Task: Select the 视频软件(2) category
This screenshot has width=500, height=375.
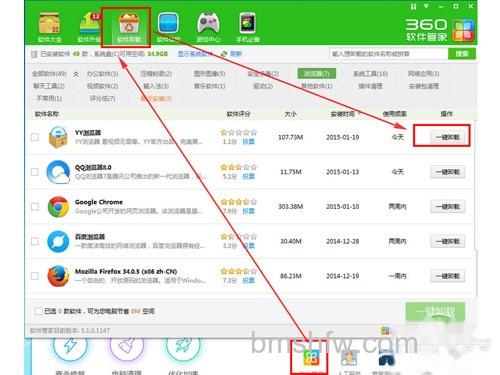Action: (102, 86)
